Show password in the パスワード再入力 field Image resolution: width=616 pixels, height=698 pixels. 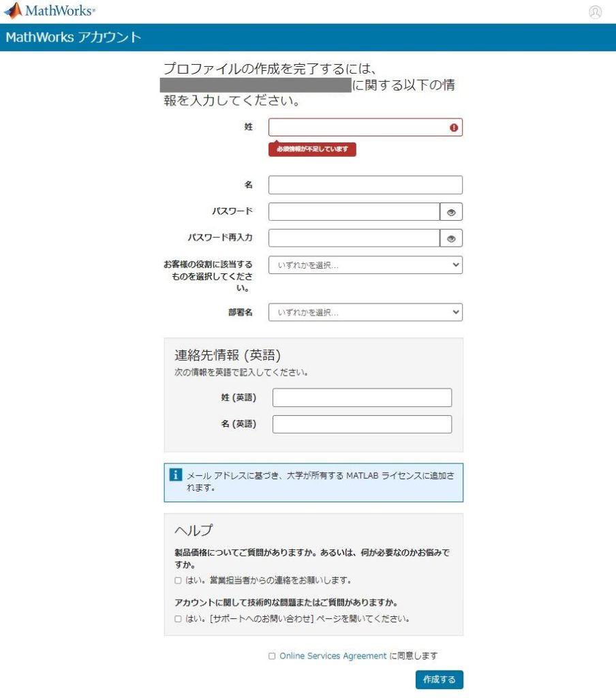pyautogui.click(x=451, y=238)
